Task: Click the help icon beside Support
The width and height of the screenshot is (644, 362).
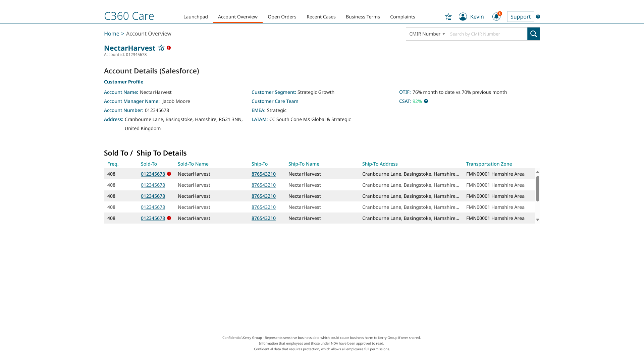Action: (538, 17)
